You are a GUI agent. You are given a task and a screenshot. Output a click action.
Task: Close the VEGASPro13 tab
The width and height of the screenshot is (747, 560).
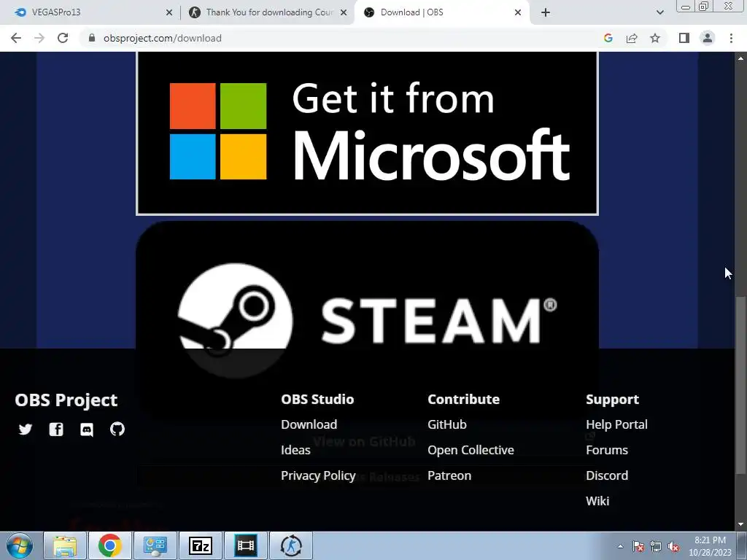pos(169,12)
